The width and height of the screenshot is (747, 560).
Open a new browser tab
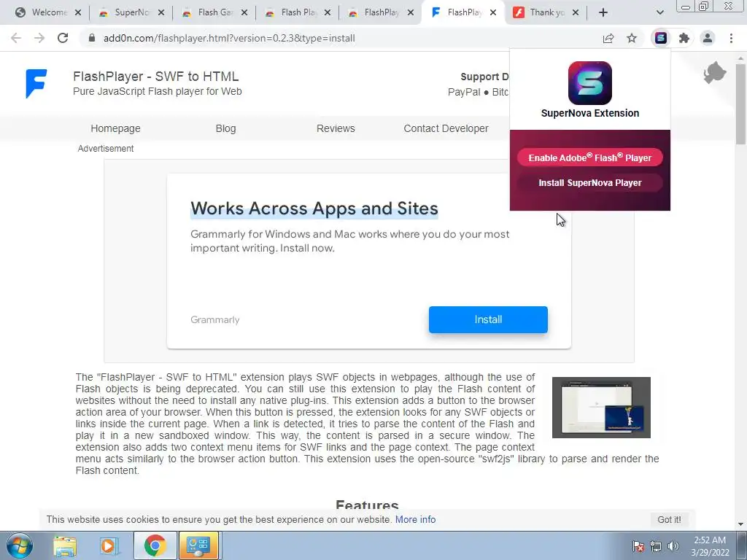click(603, 12)
